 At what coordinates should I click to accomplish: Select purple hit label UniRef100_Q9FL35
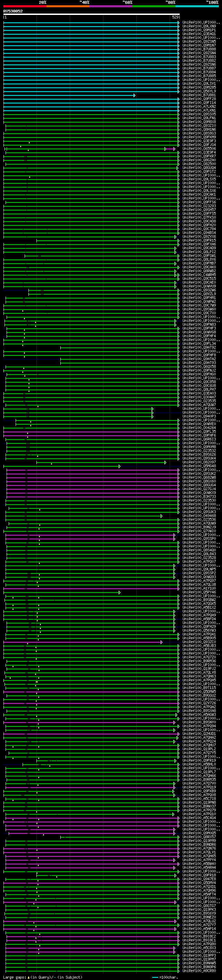pyautogui.click(x=199, y=431)
